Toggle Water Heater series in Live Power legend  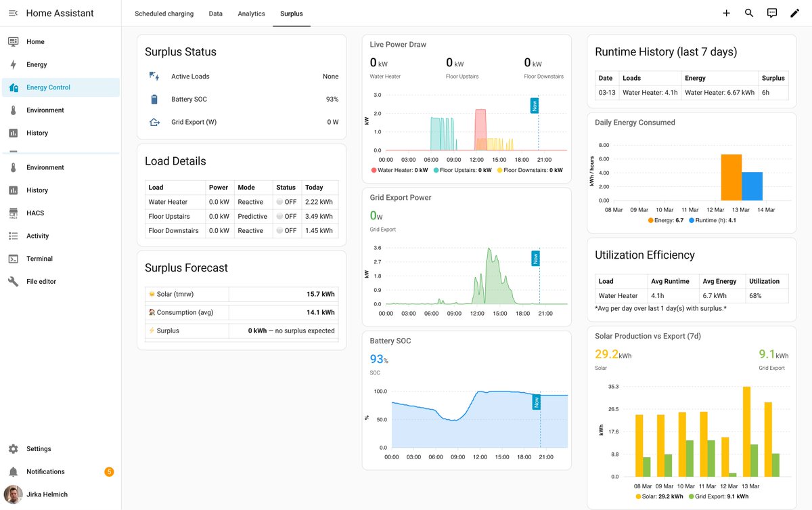(x=399, y=170)
